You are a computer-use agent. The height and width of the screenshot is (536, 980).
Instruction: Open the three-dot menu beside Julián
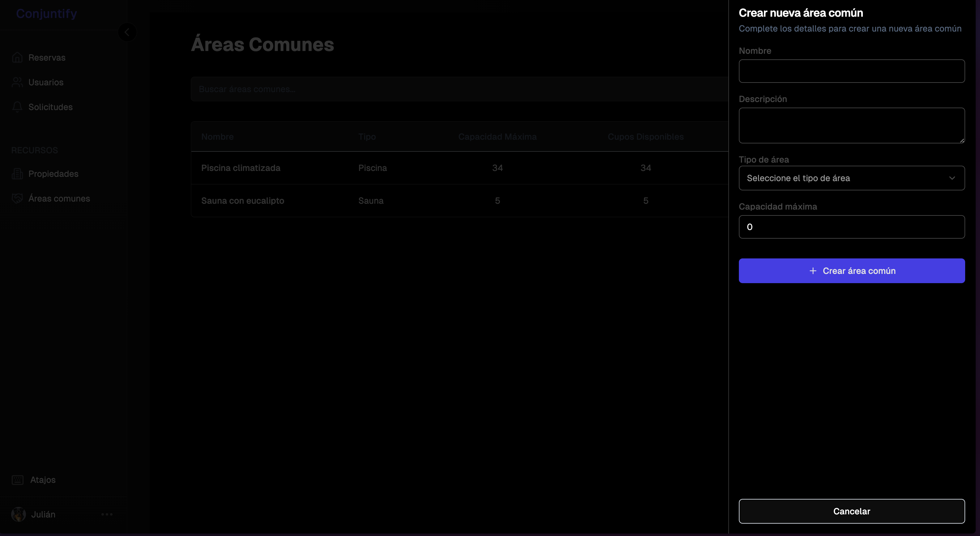(107, 514)
